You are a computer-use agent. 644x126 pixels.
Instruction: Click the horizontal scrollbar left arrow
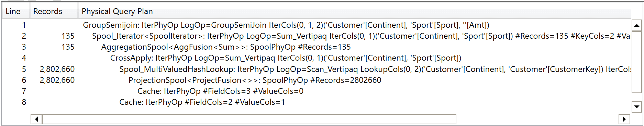[36, 119]
